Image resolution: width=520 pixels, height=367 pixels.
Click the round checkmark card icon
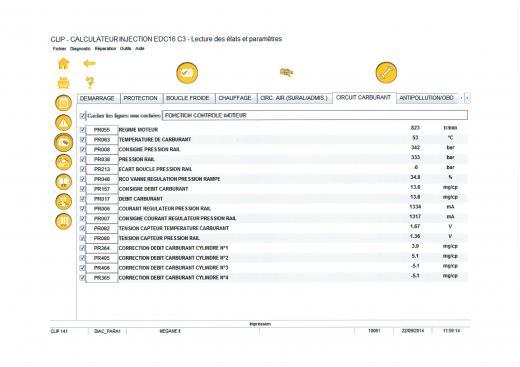point(187,73)
